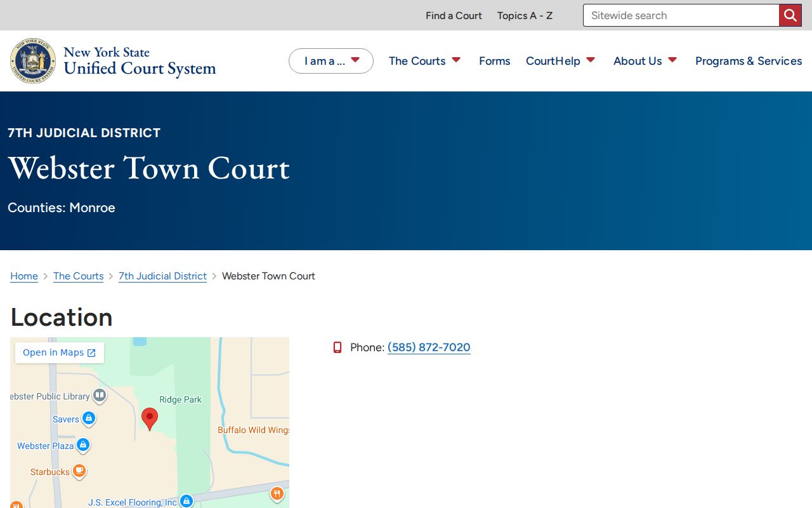812x508 pixels.
Task: Call phone number (585) 872-7020 link
Action: (429, 347)
